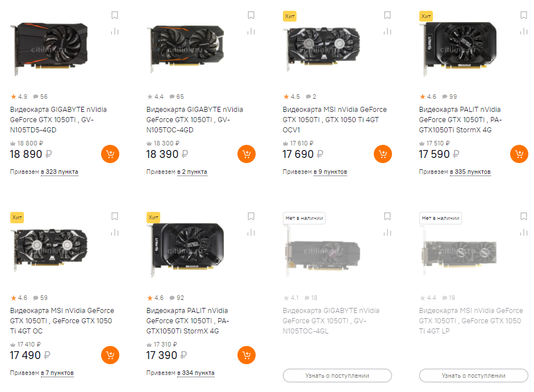Compare the GIGABYTE GV-N105TD5-4GD card
The width and height of the screenshot is (534, 392).
tap(115, 31)
